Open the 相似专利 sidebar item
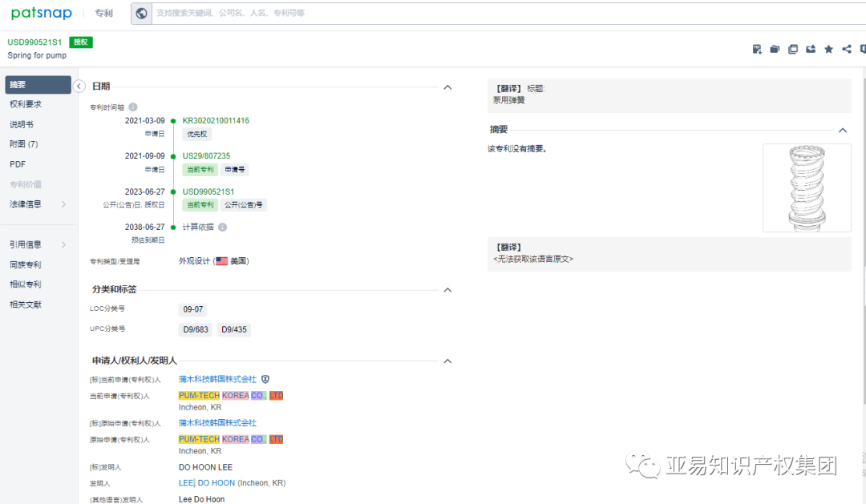 [x=26, y=284]
